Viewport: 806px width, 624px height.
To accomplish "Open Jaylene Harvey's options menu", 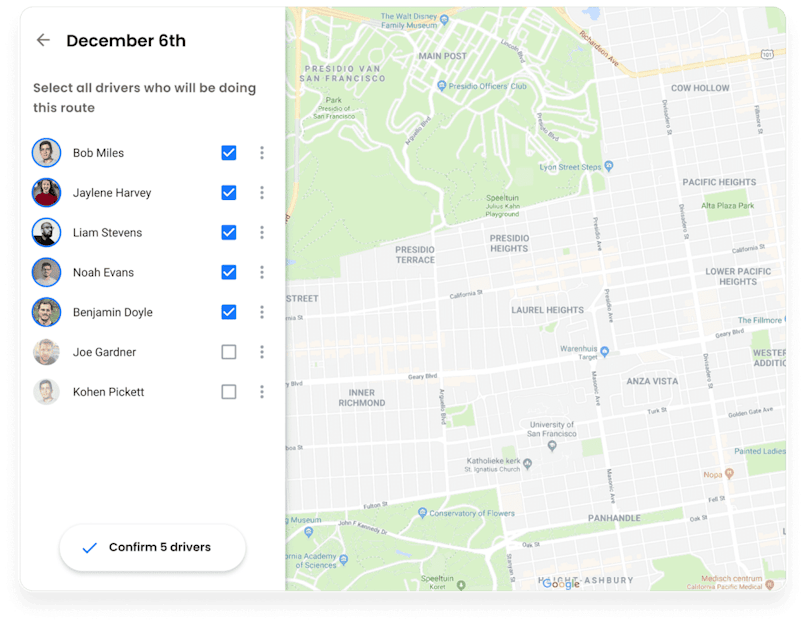I will point(261,192).
